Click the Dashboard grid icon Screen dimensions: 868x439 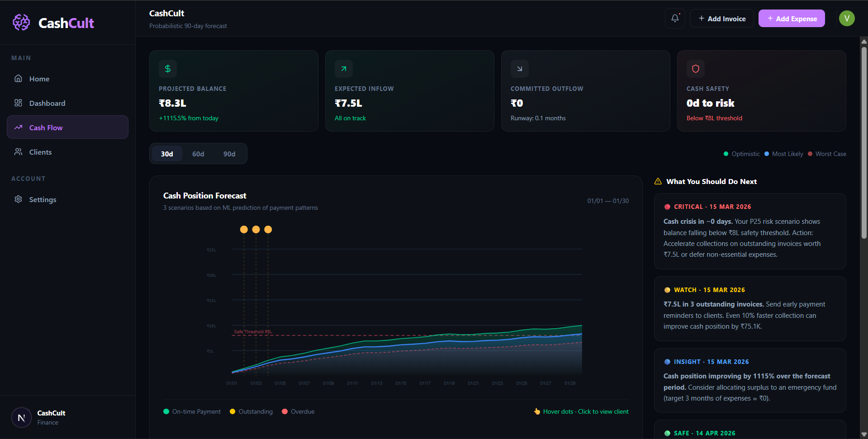tap(18, 103)
